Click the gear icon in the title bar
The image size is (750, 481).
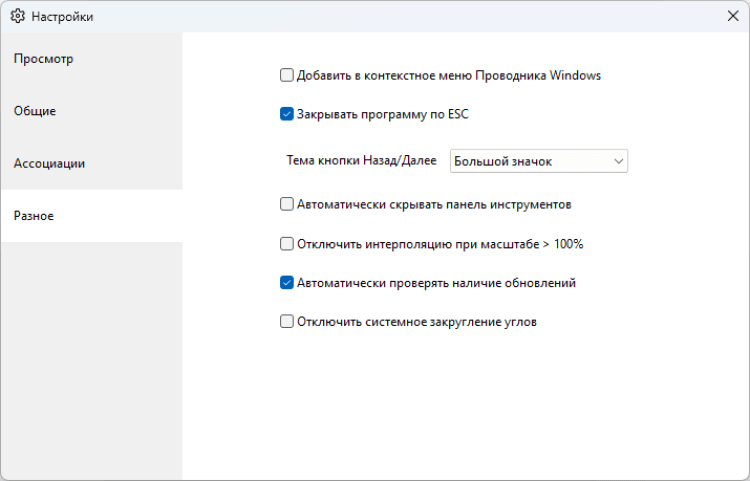[17, 17]
